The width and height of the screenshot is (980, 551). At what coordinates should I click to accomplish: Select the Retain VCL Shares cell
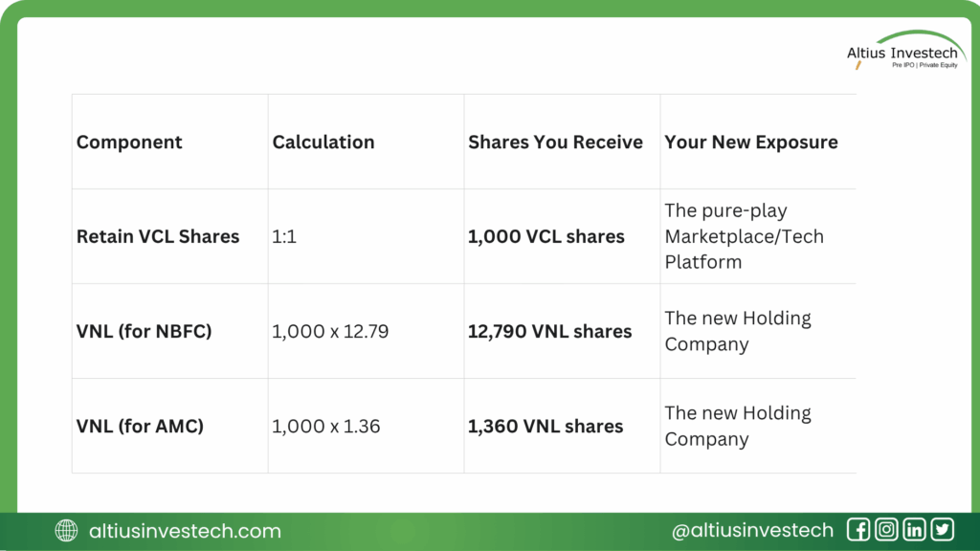click(x=158, y=236)
